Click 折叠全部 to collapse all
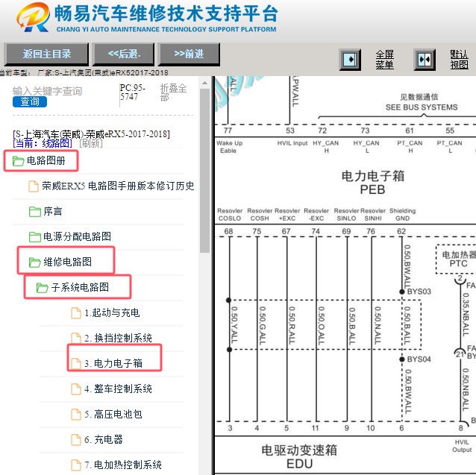This screenshot has height=475, width=476. tap(173, 92)
